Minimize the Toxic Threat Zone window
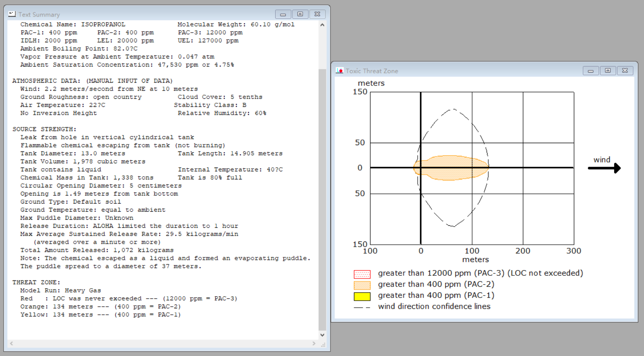Image resolution: width=644 pixels, height=356 pixels. tap(590, 71)
